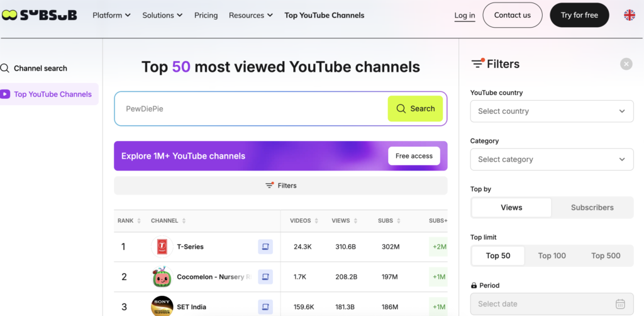Screen dimensions: 644x316
Task: Click the yellow Search button
Action: 415,108
